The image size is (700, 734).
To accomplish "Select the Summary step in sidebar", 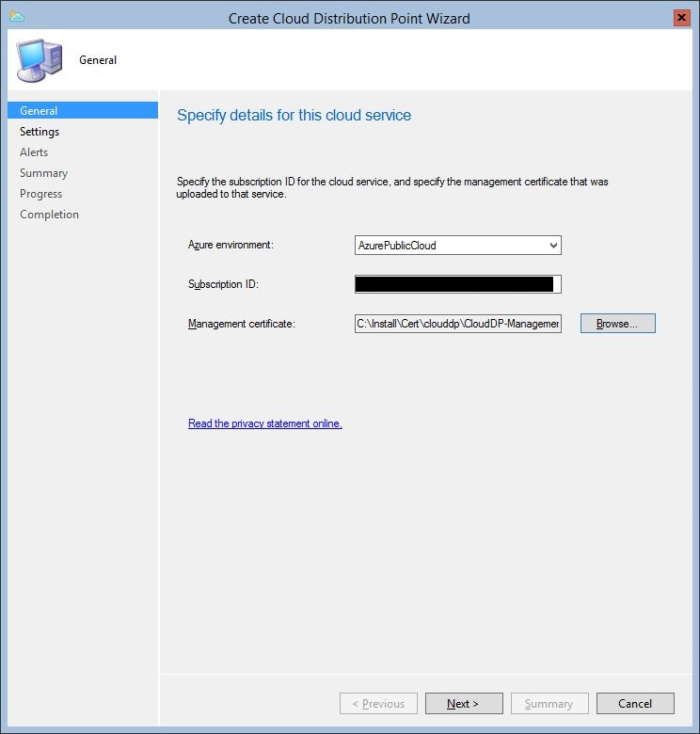I will pyautogui.click(x=43, y=173).
